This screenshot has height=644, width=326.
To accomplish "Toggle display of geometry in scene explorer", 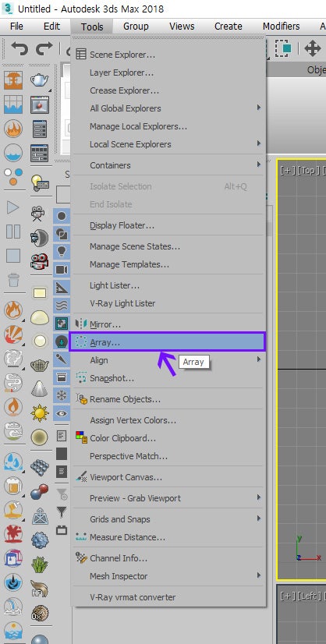I will click(x=62, y=216).
